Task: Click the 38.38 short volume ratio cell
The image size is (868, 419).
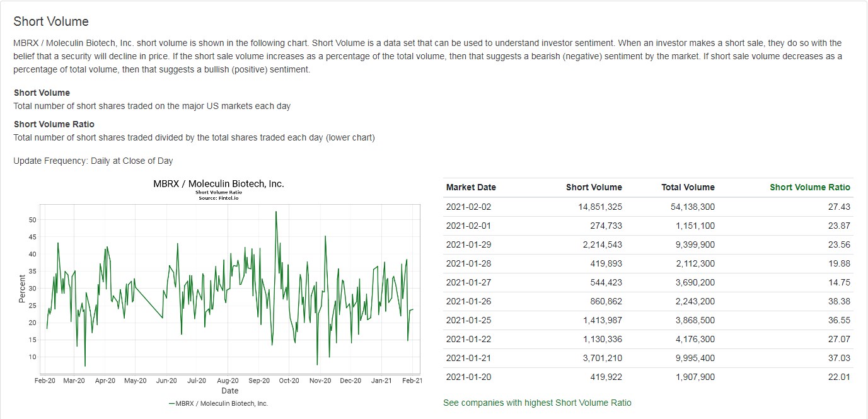Action: (x=839, y=301)
